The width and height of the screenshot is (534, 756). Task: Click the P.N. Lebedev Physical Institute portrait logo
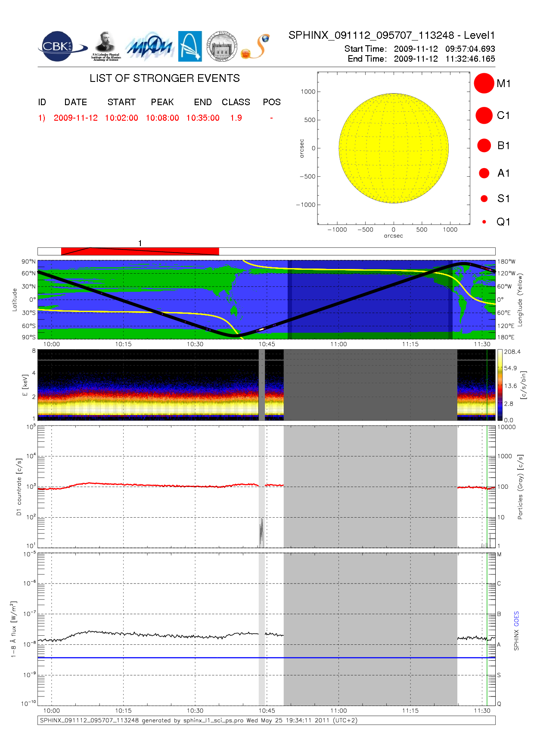coord(106,46)
